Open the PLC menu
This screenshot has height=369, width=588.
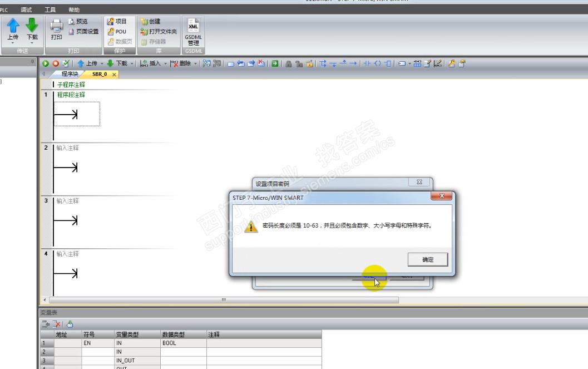pyautogui.click(x=4, y=10)
